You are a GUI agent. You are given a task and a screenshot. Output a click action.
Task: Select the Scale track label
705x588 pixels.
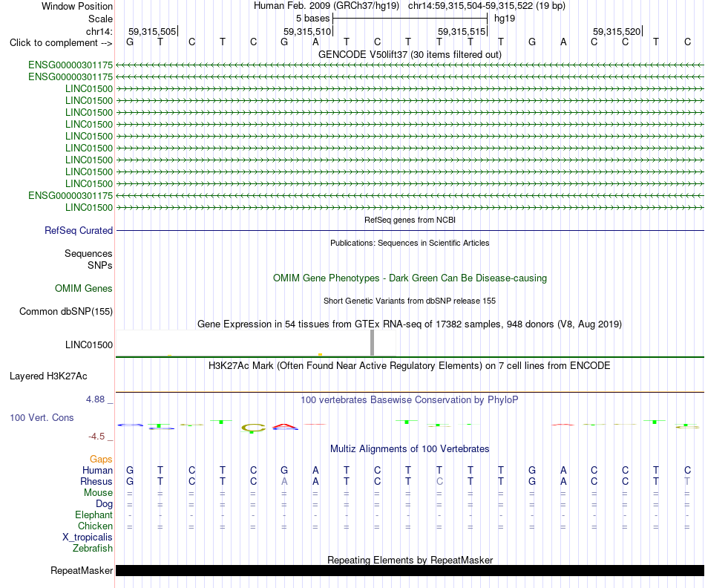click(100, 19)
